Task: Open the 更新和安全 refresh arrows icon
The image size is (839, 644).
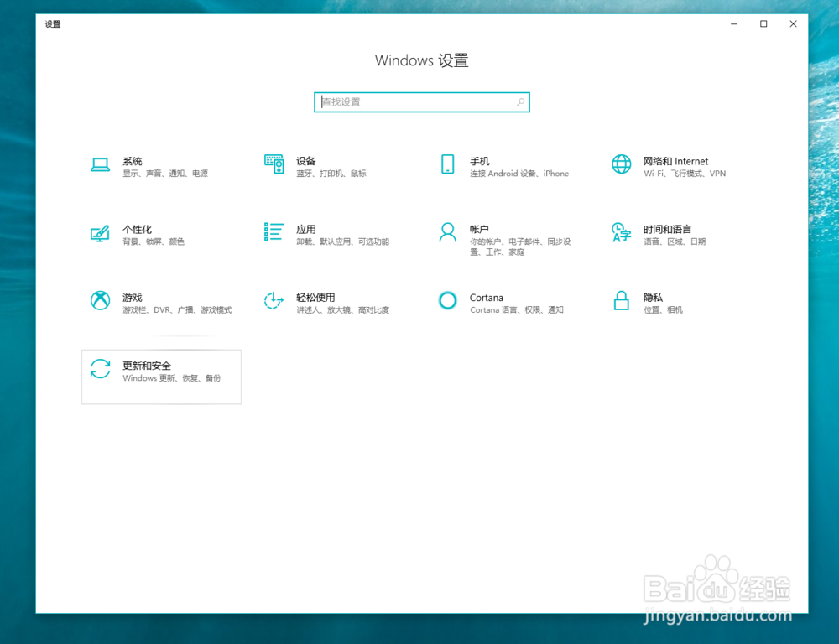Action: click(100, 369)
